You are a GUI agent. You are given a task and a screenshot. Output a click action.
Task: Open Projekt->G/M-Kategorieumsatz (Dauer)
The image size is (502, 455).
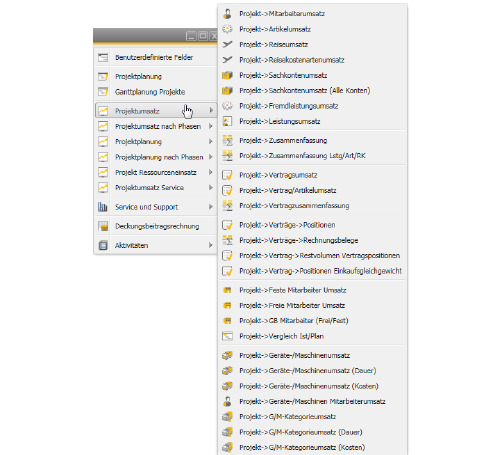pos(313,432)
